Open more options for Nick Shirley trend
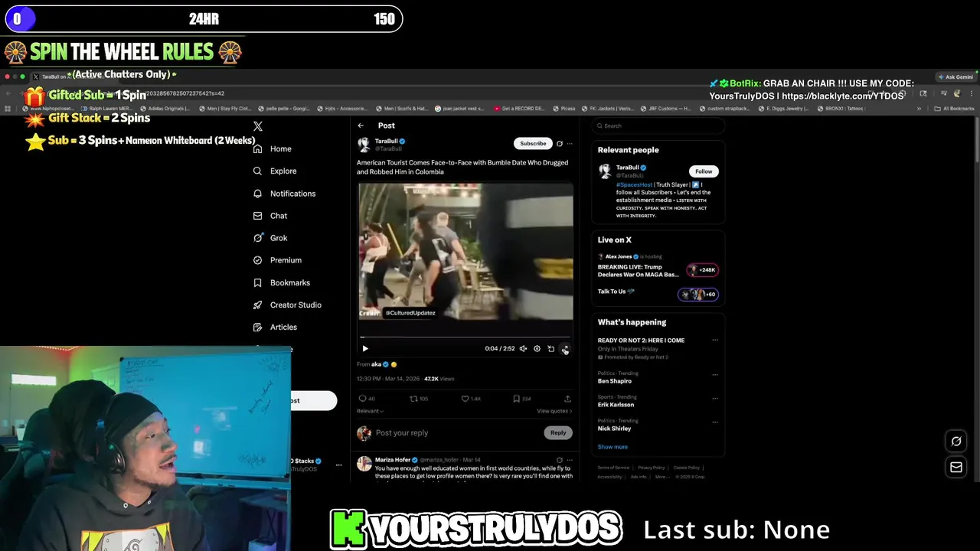This screenshot has width=980, height=551. click(715, 422)
